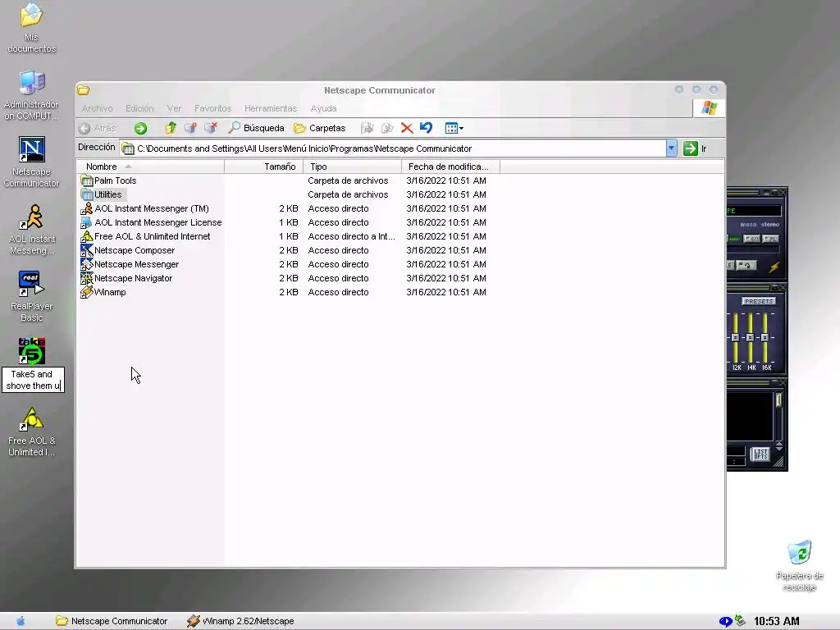The width and height of the screenshot is (840, 630).
Task: Select AOL Instant Messenger License shortcut
Action: click(x=151, y=222)
